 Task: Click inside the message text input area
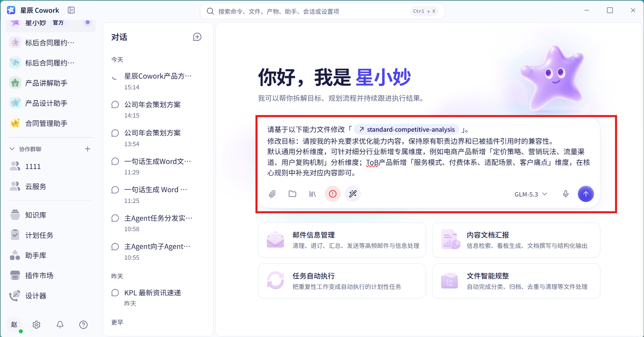pyautogui.click(x=429, y=151)
